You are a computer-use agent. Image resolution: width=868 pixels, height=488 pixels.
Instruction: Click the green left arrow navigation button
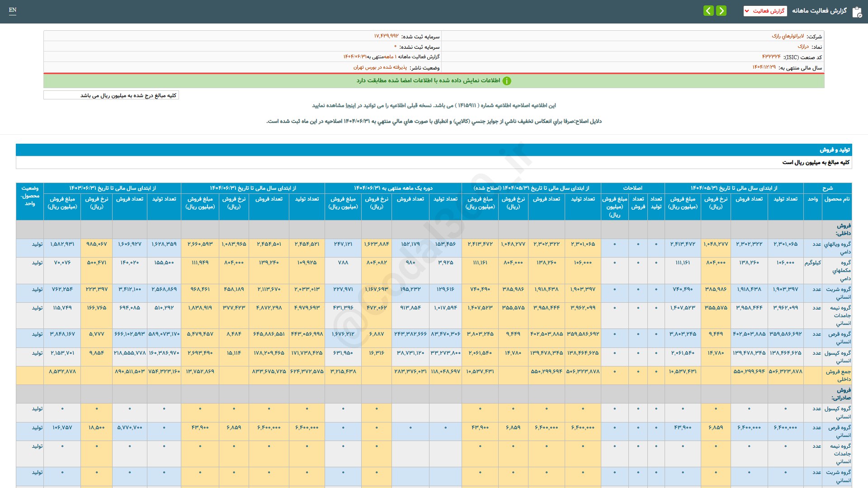pos(708,10)
